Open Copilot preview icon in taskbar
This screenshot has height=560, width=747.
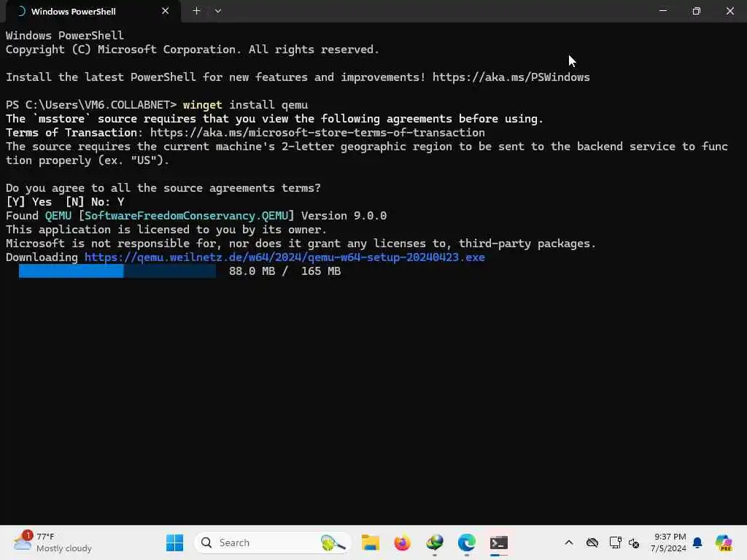click(724, 542)
